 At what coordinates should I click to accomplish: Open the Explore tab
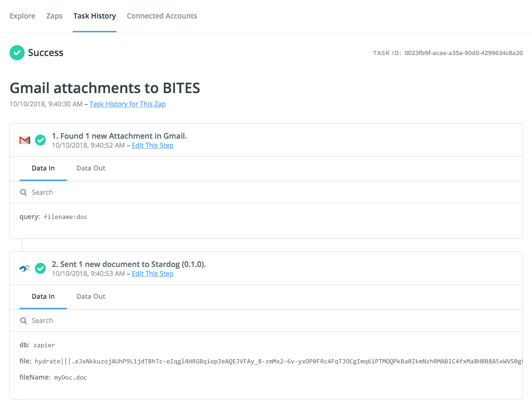[x=22, y=16]
